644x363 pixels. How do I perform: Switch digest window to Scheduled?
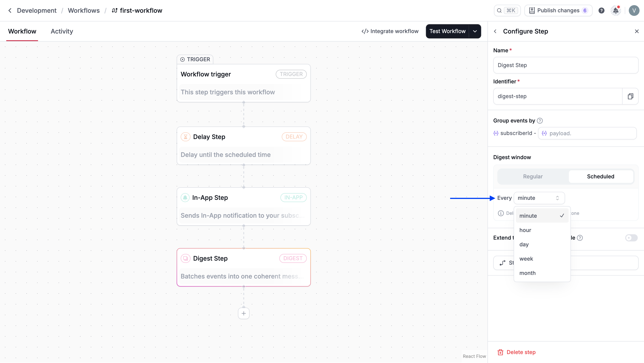pos(600,176)
